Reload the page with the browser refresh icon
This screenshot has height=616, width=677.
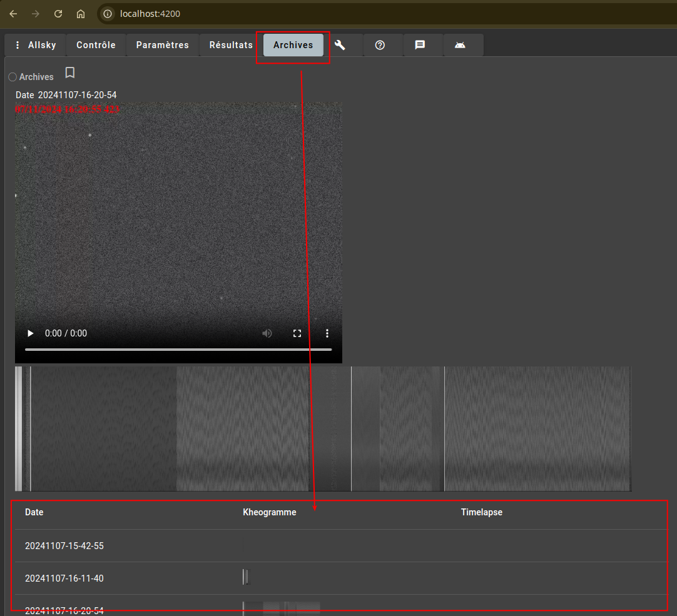58,14
